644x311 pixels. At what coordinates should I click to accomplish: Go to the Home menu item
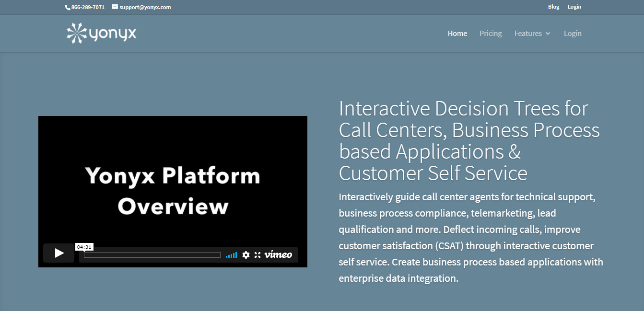(x=457, y=34)
